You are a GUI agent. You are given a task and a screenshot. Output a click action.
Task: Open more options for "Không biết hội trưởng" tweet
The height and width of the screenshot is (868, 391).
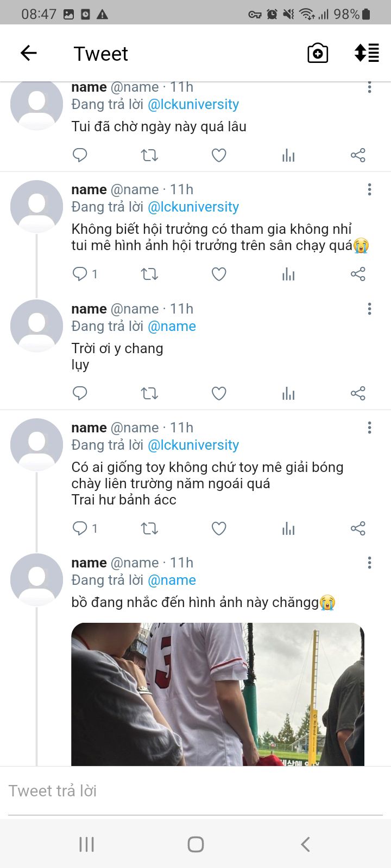[369, 189]
